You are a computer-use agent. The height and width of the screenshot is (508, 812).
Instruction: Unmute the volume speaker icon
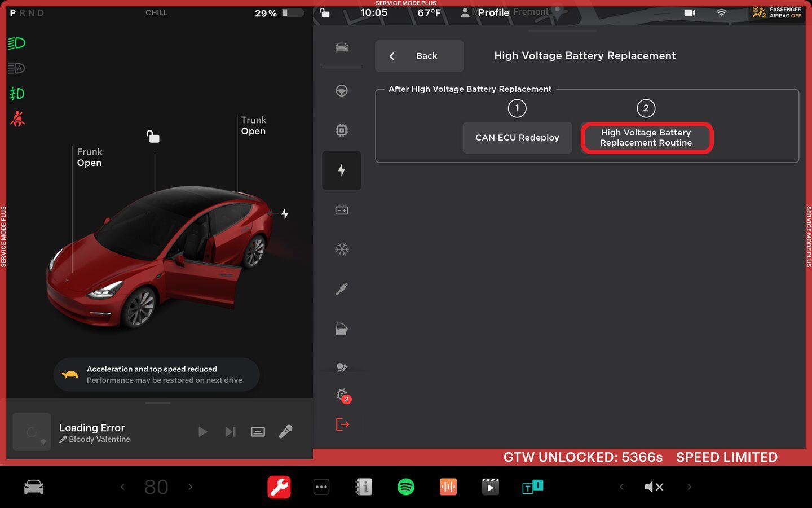(x=654, y=487)
